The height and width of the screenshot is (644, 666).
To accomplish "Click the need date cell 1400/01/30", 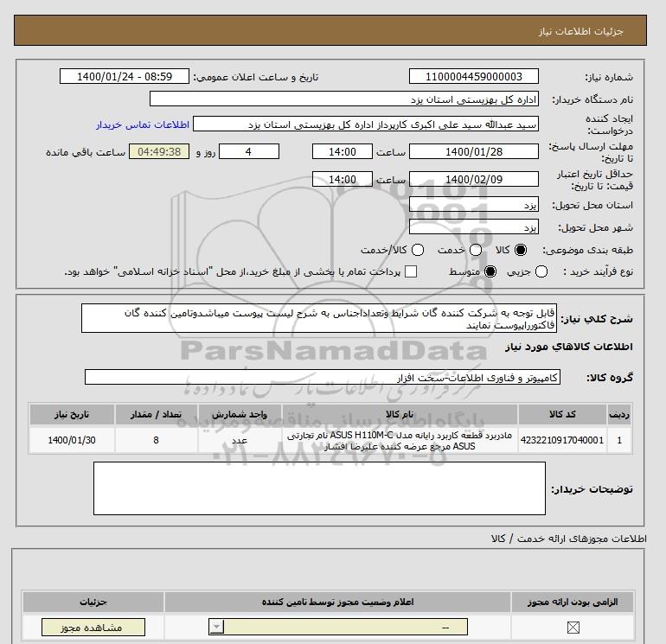I will click(x=72, y=440).
